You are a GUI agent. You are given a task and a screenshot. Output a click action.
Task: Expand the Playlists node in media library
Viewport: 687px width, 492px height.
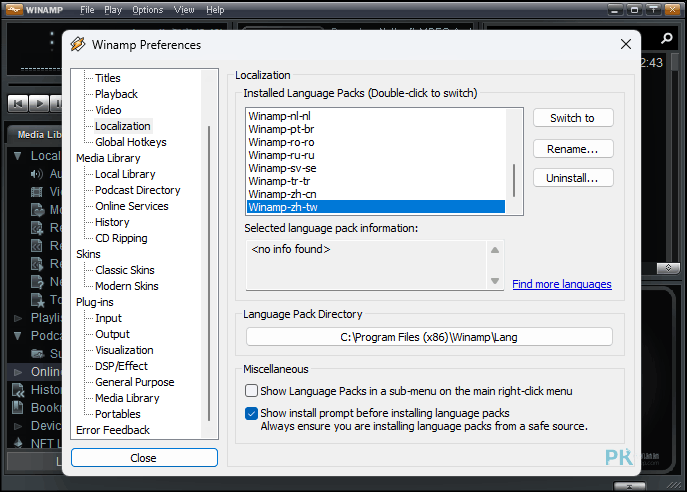point(18,318)
